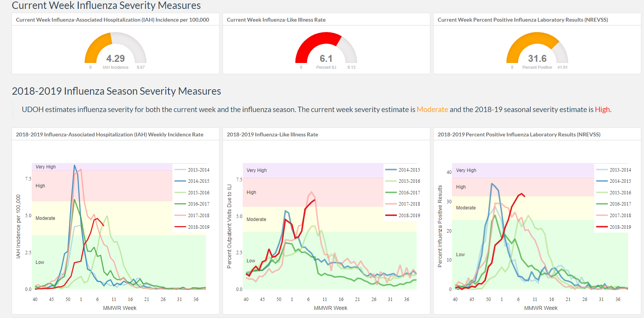Click the orange 'Moderate' severity word in sentence
Image resolution: width=644 pixels, height=318 pixels.
click(432, 109)
